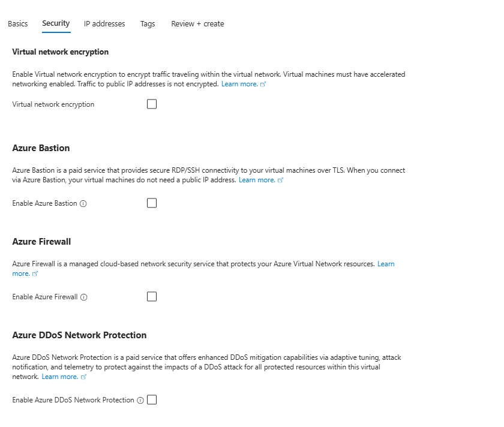
Task: Open Learn more link for virtual network encryption
Action: 239,84
